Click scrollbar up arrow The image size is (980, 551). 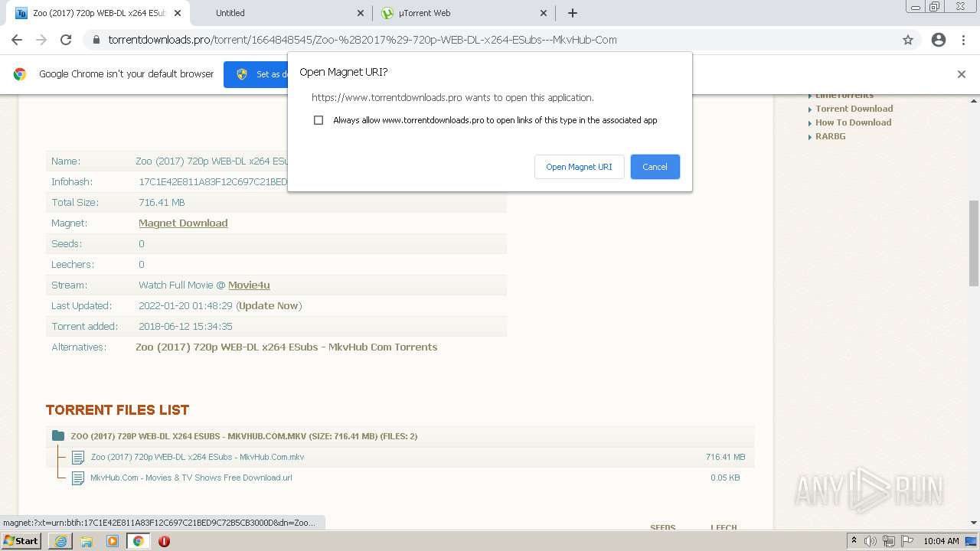(974, 100)
